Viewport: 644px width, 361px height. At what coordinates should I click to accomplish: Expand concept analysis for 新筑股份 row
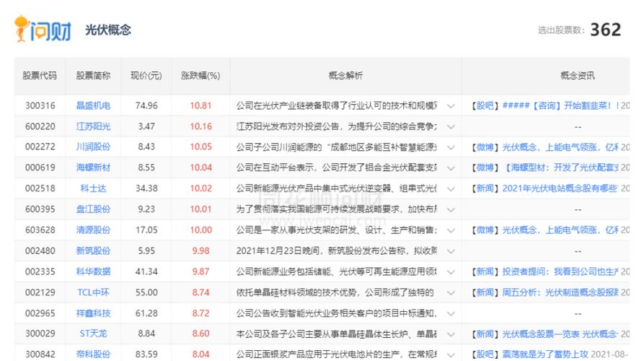coord(451,251)
